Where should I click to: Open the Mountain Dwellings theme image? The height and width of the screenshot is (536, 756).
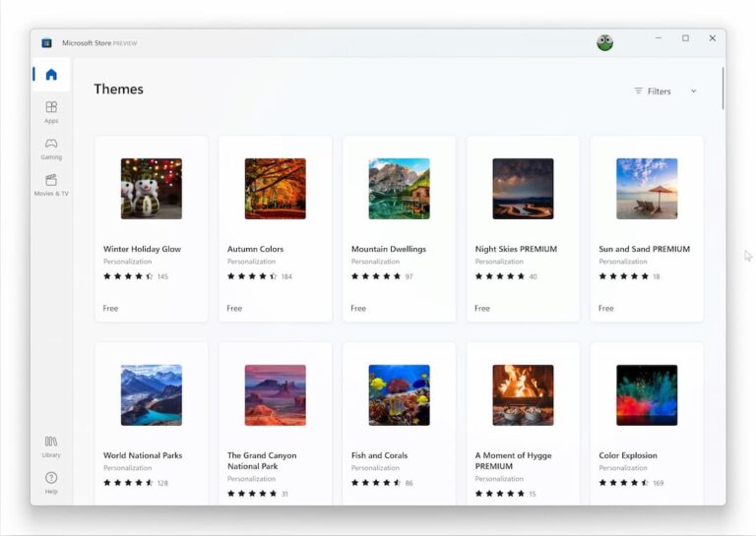click(x=399, y=189)
